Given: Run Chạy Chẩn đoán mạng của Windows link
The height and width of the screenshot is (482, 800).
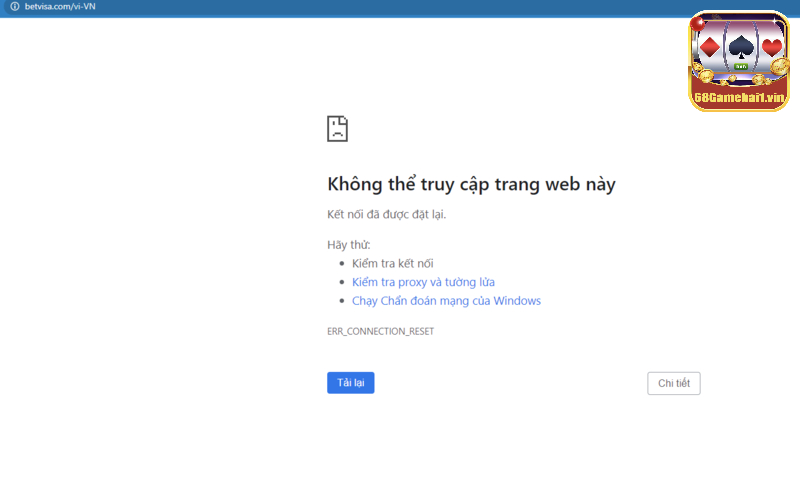Looking at the screenshot, I should pos(446,301).
